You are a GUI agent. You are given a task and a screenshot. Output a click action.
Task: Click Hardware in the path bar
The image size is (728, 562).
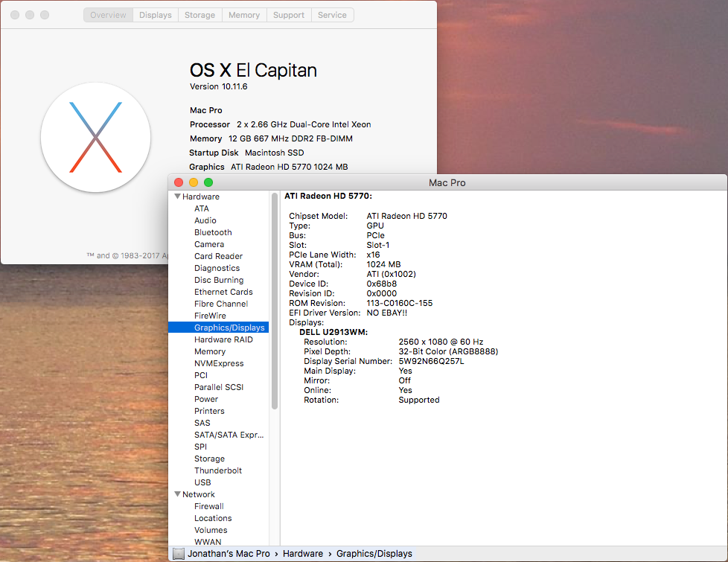(x=303, y=554)
